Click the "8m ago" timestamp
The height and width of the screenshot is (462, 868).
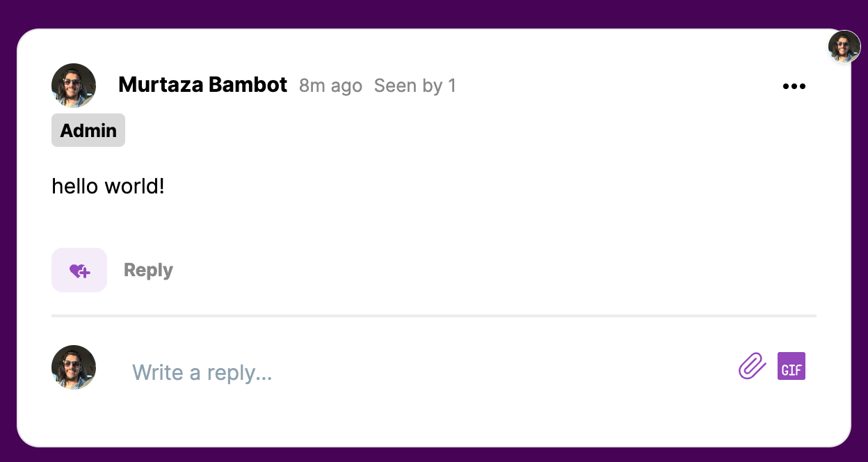(330, 86)
